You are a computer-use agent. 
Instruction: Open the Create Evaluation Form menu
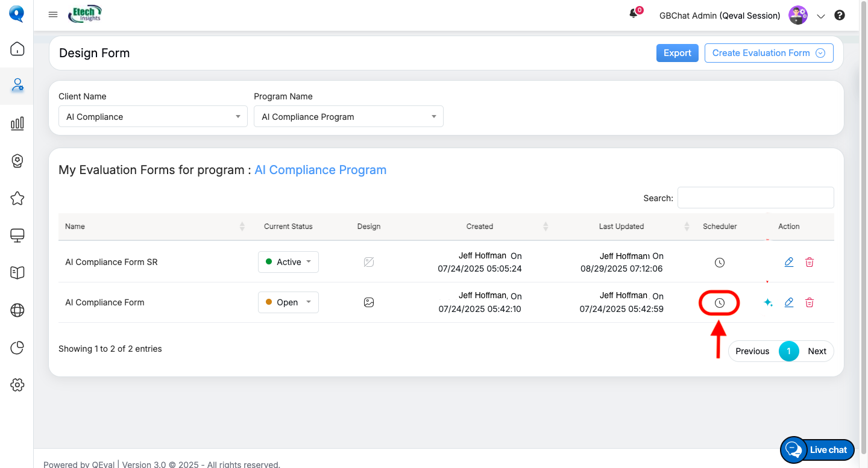(769, 53)
